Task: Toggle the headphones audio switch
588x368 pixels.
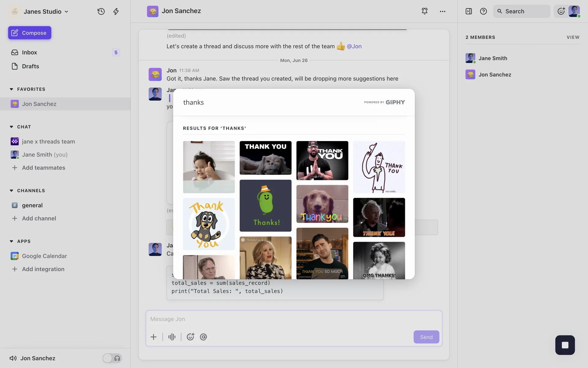Action: (x=112, y=358)
